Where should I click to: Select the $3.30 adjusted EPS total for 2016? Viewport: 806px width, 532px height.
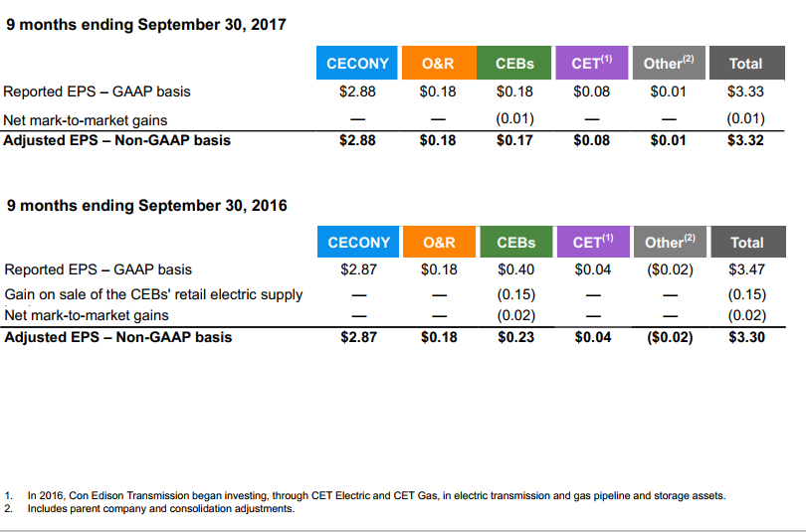[747, 337]
